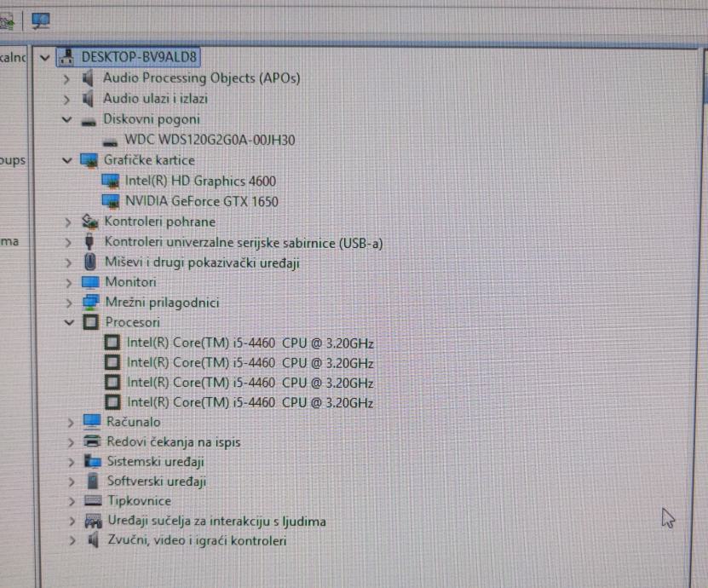Click the chip icon for Procesori
Screen dimensions: 708x588
91,322
